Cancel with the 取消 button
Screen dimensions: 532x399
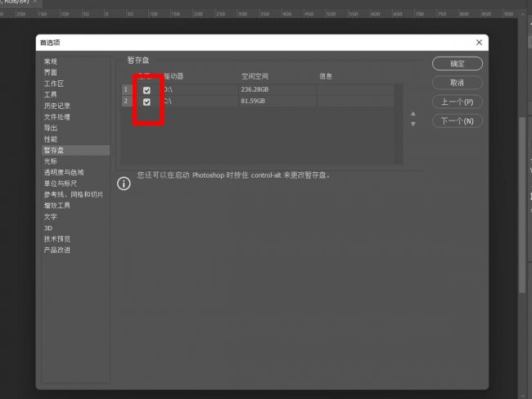coord(457,83)
